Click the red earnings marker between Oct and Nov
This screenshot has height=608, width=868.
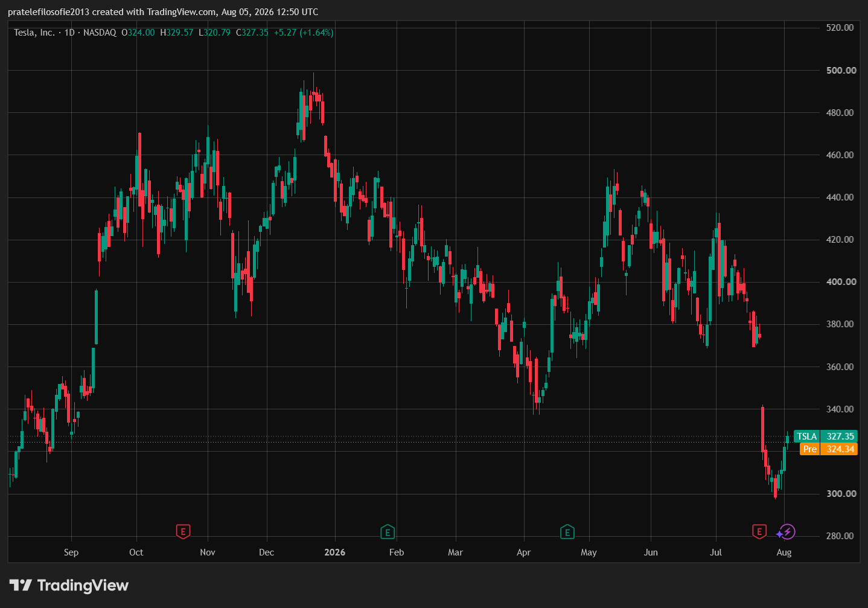point(183,532)
